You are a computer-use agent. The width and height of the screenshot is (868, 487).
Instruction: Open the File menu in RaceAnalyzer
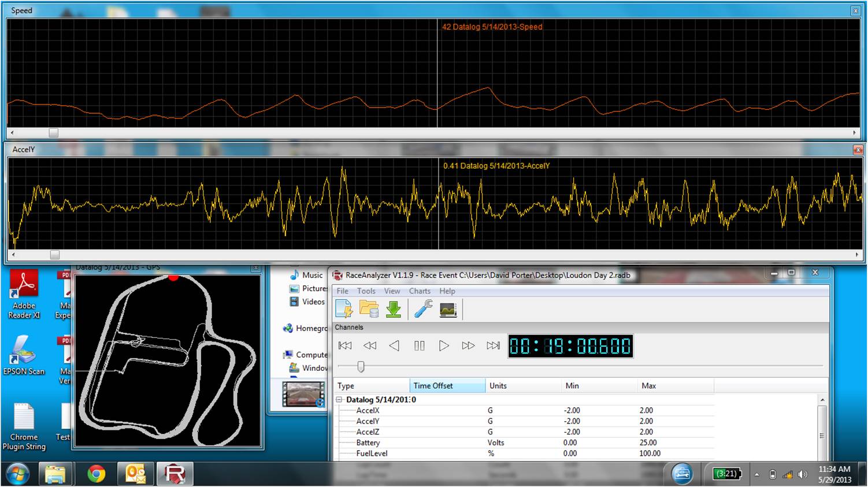tap(343, 291)
